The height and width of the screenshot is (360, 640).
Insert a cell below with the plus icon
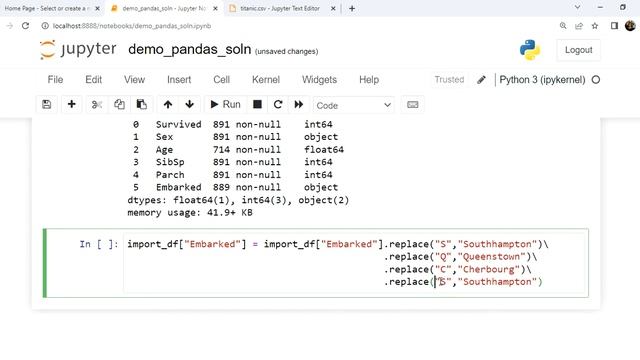[x=71, y=104]
